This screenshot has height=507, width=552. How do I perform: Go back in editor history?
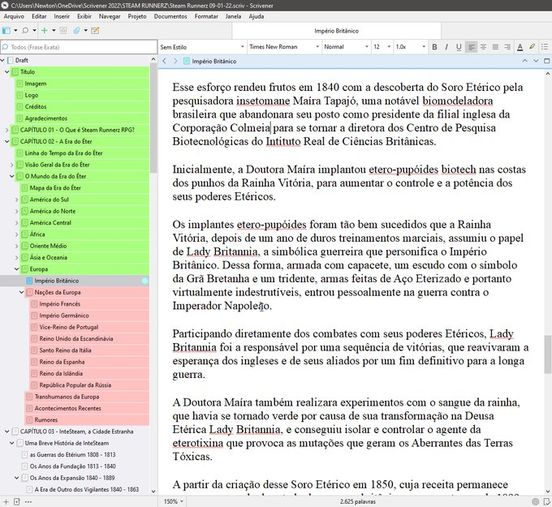(164, 61)
